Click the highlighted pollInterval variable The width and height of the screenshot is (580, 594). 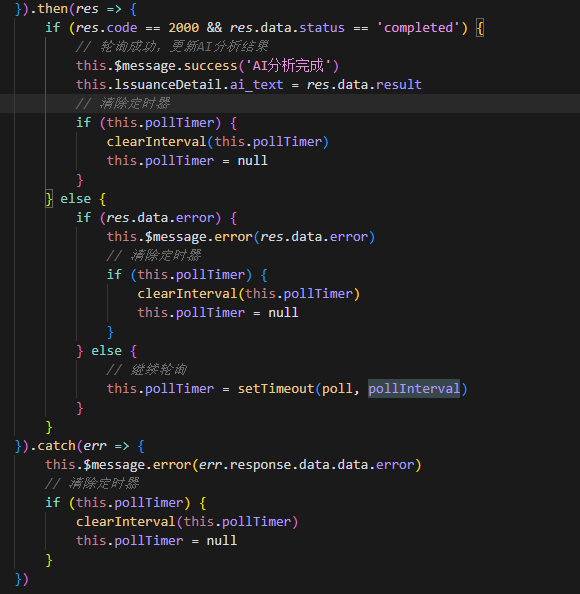(x=414, y=389)
